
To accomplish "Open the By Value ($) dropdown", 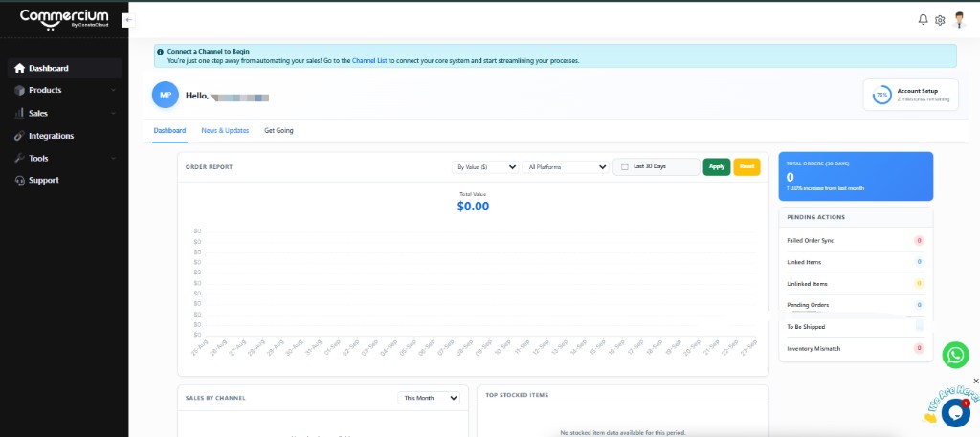I will [x=485, y=166].
